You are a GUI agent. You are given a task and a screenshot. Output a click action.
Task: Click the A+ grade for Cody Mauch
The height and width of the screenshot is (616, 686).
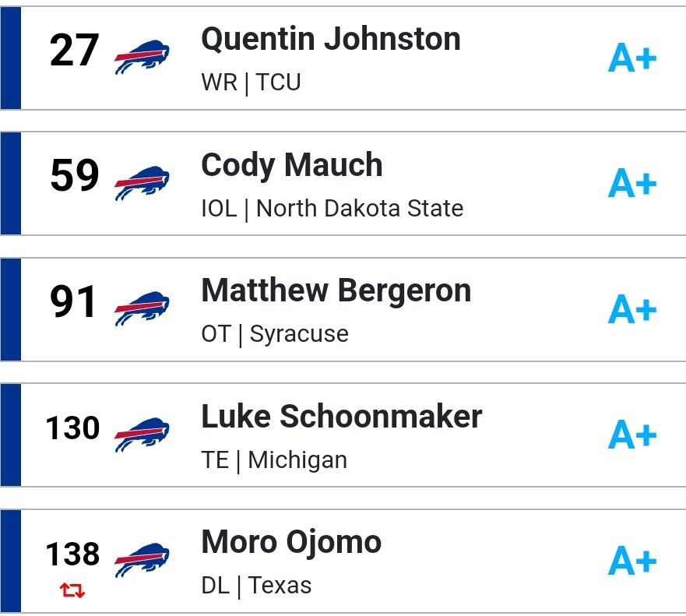632,183
